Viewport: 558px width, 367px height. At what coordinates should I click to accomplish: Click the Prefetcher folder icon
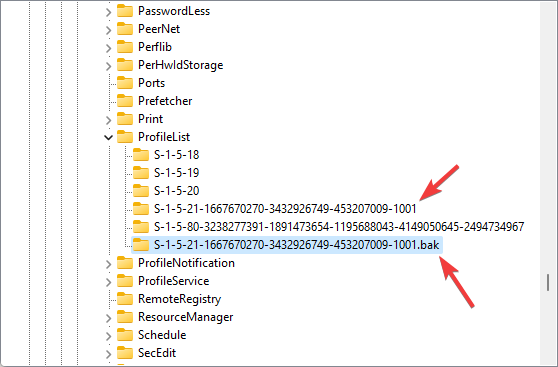click(125, 101)
